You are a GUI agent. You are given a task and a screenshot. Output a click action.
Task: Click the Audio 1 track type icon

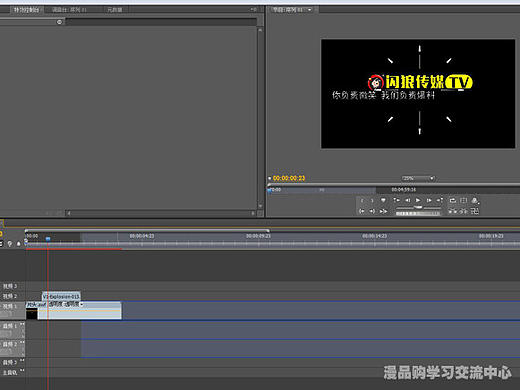point(22,324)
